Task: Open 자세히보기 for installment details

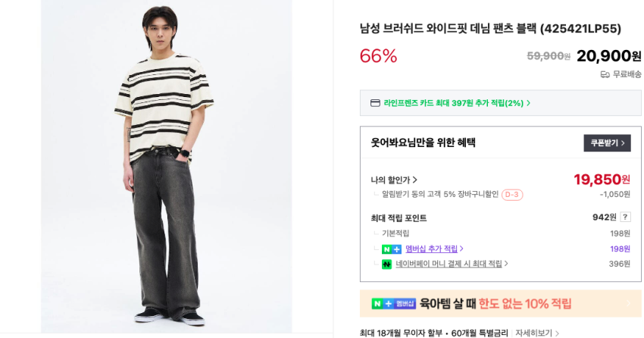Action: [x=537, y=333]
